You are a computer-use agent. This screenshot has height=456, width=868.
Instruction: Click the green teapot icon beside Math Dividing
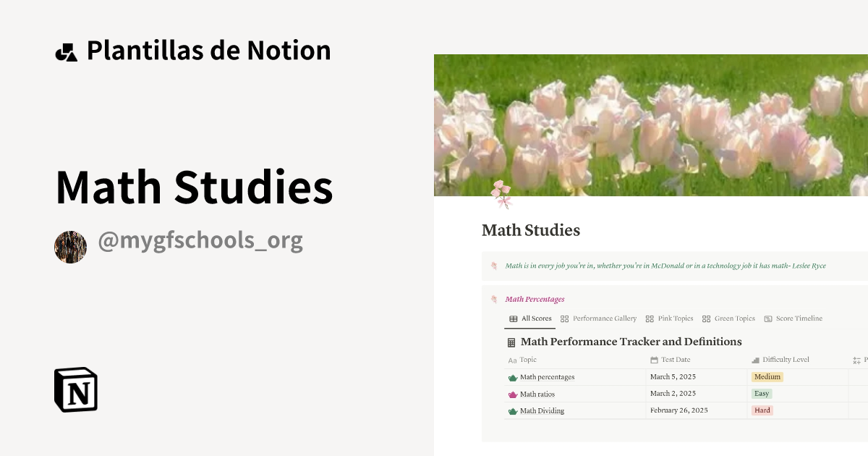coord(511,410)
